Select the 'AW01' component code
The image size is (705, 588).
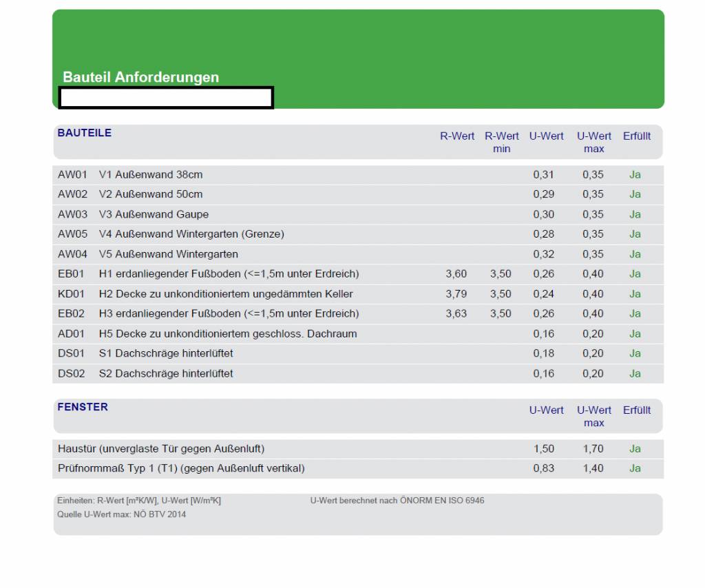click(72, 174)
